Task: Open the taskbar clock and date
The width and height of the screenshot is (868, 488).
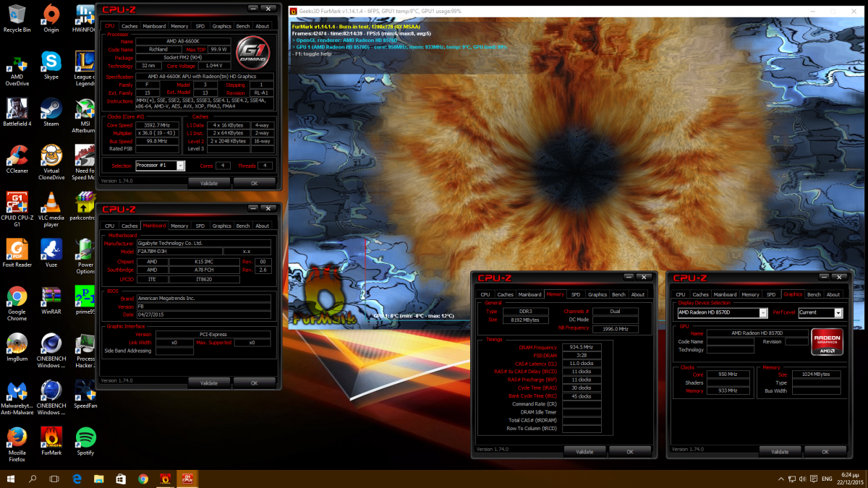Action: coord(850,479)
